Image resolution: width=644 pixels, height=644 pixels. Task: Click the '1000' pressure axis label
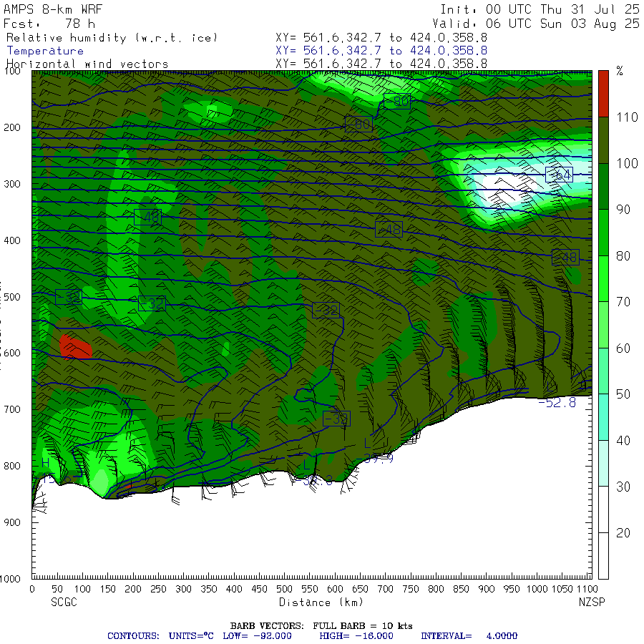point(10,579)
